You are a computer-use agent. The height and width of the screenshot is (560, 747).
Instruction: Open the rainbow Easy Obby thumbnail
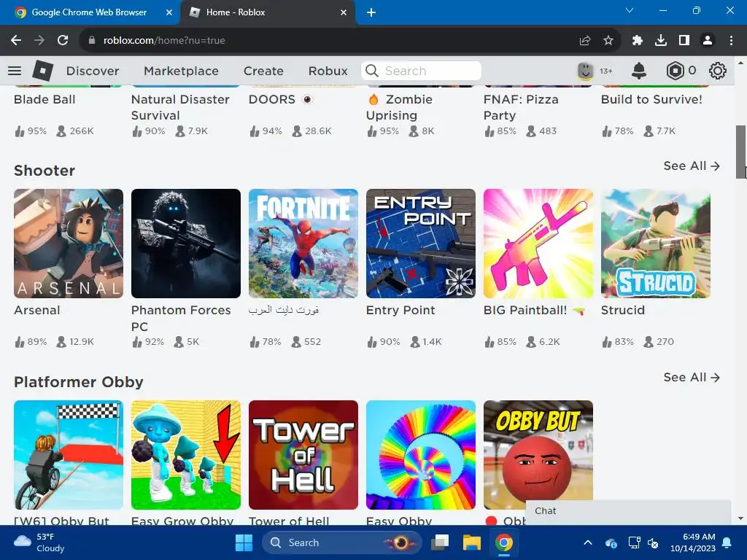(x=421, y=455)
